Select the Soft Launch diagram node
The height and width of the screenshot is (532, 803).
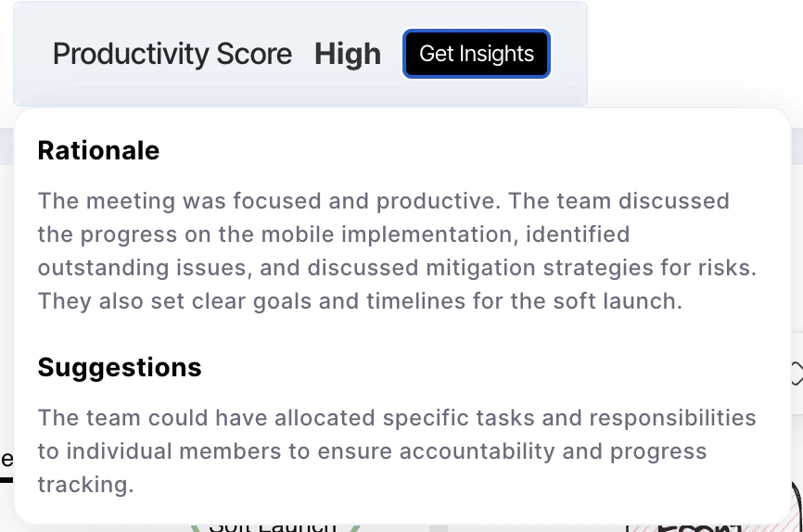[x=273, y=526]
